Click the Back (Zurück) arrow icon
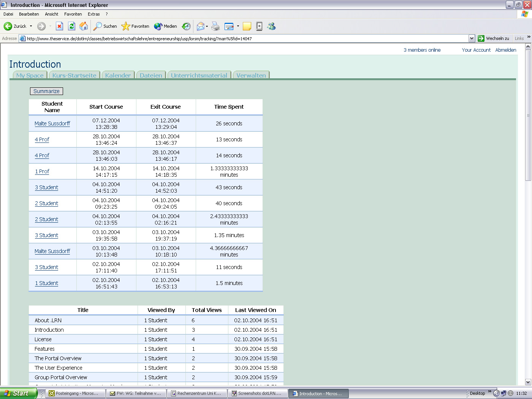The width and height of the screenshot is (532, 399). pos(8,26)
